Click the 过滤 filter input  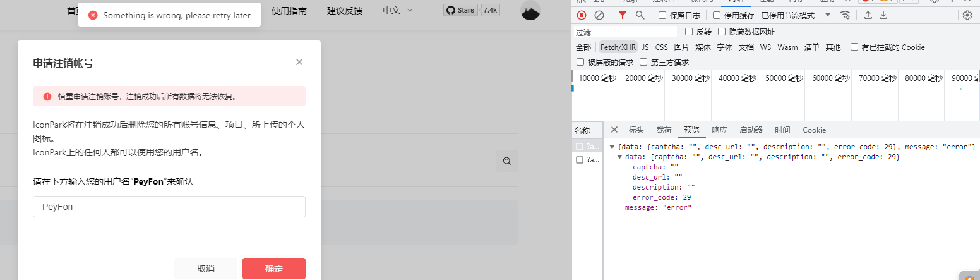coord(624,32)
